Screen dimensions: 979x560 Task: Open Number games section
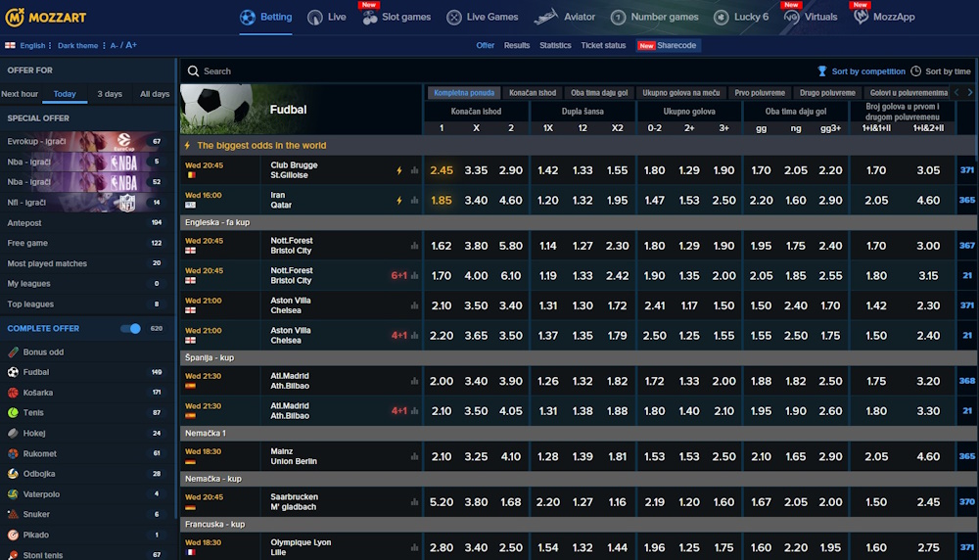654,18
